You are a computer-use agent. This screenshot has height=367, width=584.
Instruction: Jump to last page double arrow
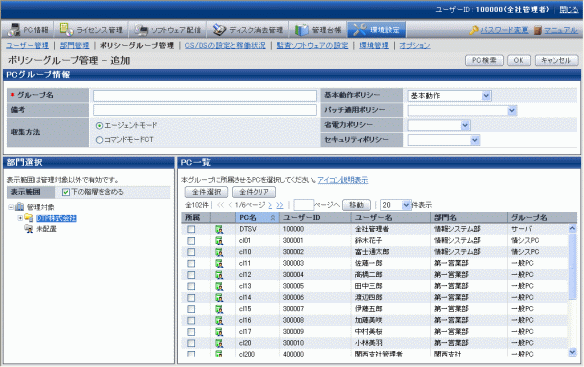pyautogui.click(x=280, y=205)
